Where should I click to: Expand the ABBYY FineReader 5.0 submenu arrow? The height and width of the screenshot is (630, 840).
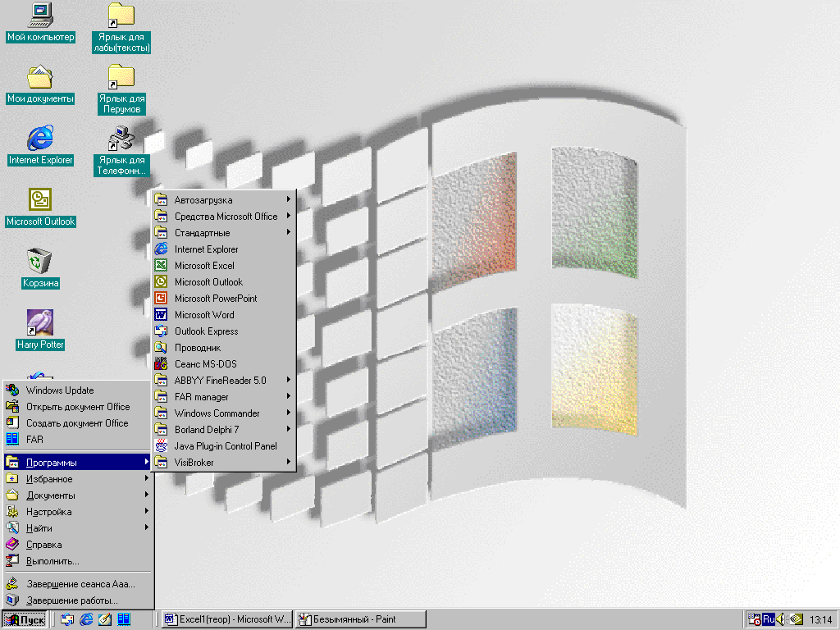288,380
